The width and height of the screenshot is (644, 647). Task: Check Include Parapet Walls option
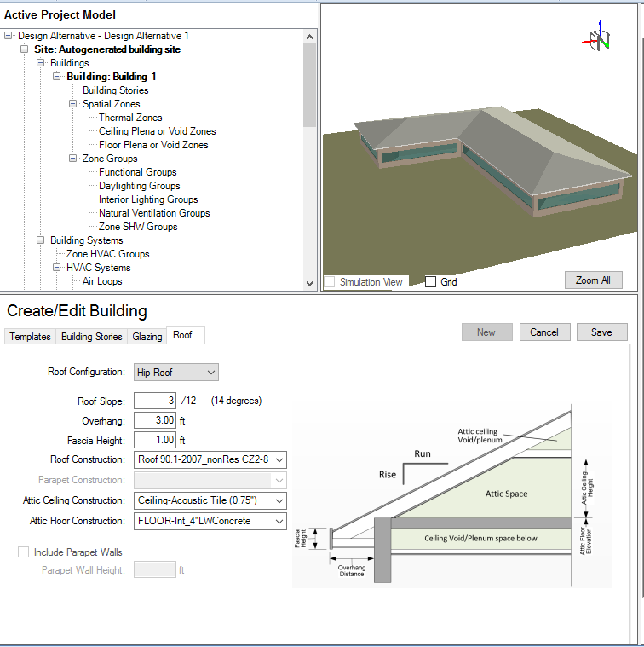pos(24,552)
